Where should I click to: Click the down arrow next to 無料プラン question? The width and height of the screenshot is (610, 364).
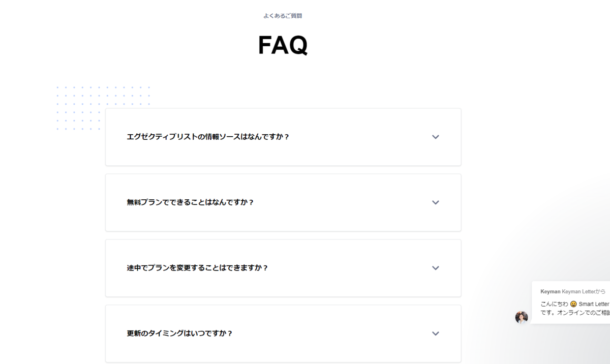[x=435, y=202]
